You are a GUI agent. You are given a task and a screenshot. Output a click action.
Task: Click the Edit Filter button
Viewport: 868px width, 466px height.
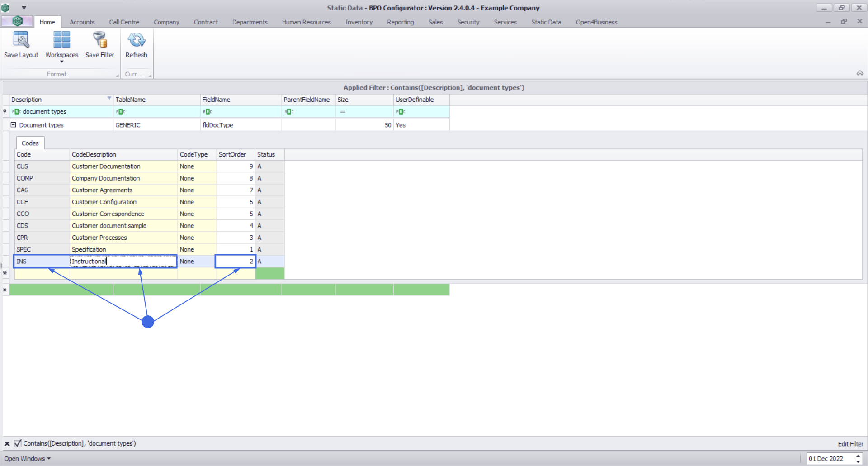point(850,444)
